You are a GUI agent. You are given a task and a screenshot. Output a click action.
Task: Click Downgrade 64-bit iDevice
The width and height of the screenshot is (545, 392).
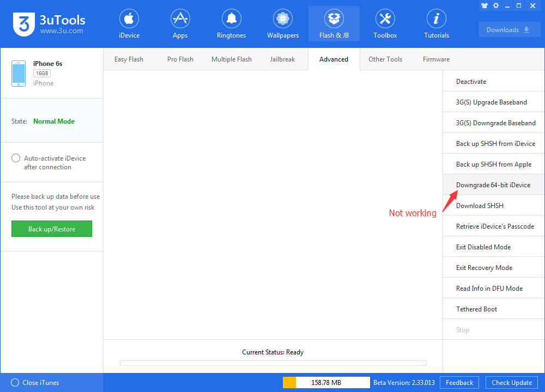pyautogui.click(x=494, y=185)
